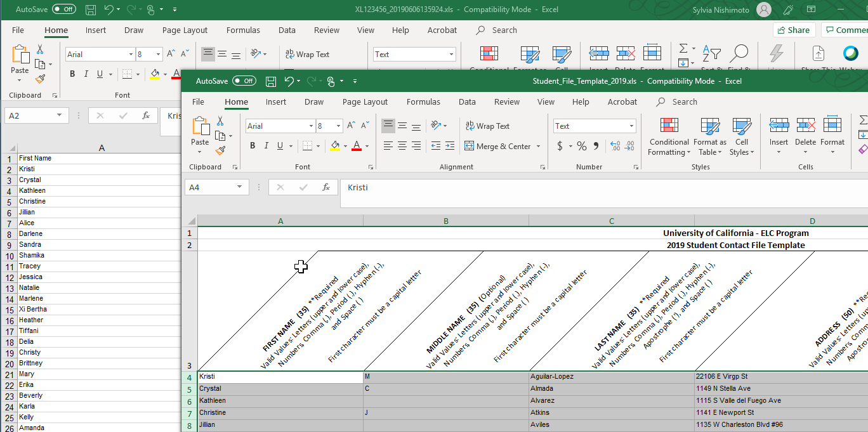
Task: Toggle AutoSave on for Student_File_Template_2019.xls
Action: click(244, 81)
